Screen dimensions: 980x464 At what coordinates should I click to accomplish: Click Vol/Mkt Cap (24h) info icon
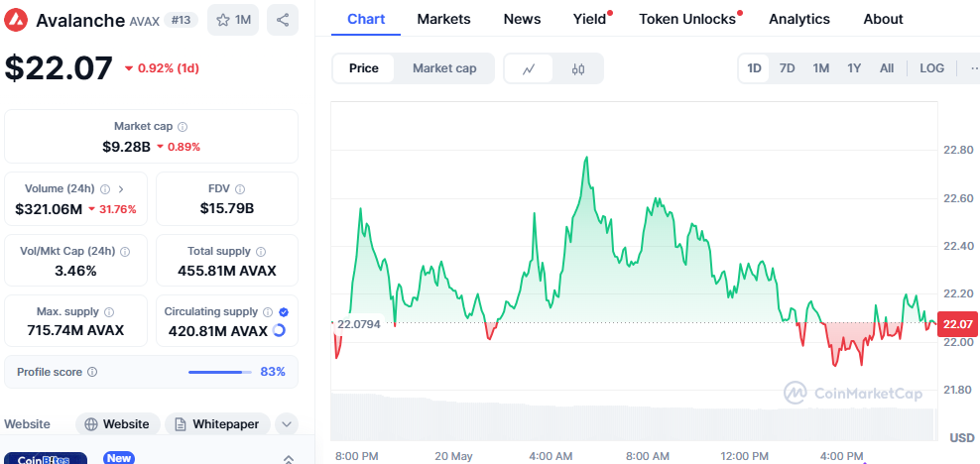tap(125, 252)
